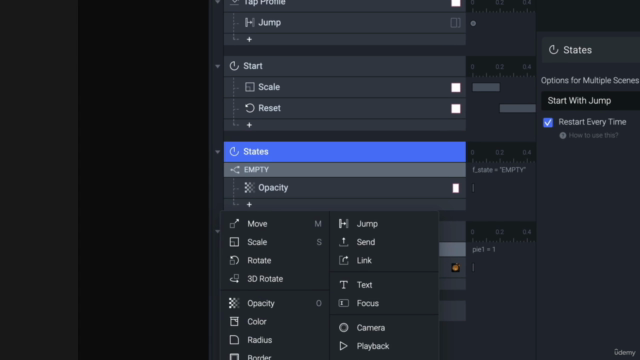Screen dimensions: 640x360
Task: Choose Color from the response menu
Action: pos(275,322)
